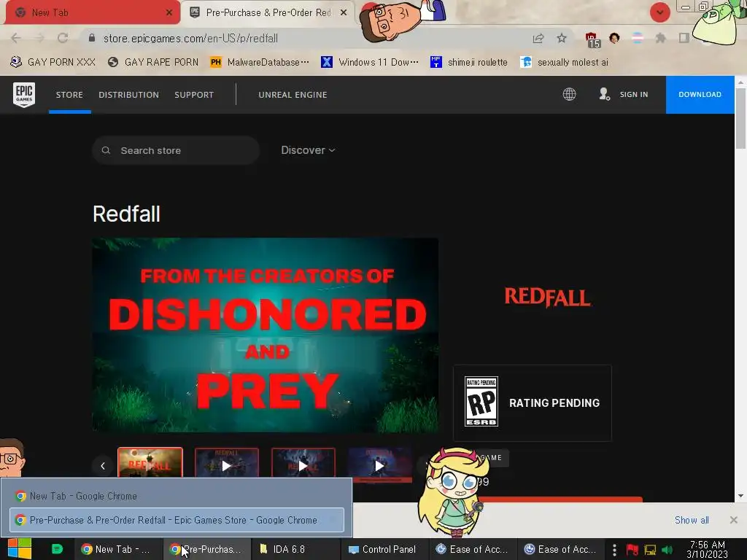Switch to the New Tab browser tab
The width and height of the screenshot is (747, 560).
pos(90,13)
